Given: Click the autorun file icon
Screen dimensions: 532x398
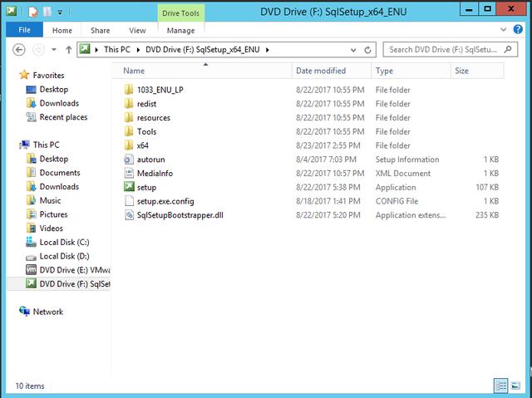Looking at the screenshot, I should 129,160.
